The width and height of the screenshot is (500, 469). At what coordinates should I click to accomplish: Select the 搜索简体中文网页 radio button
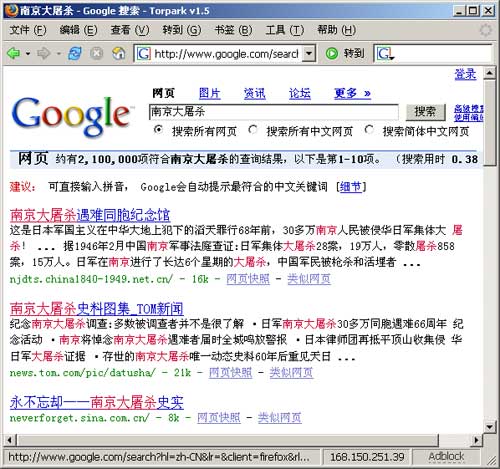pos(369,130)
